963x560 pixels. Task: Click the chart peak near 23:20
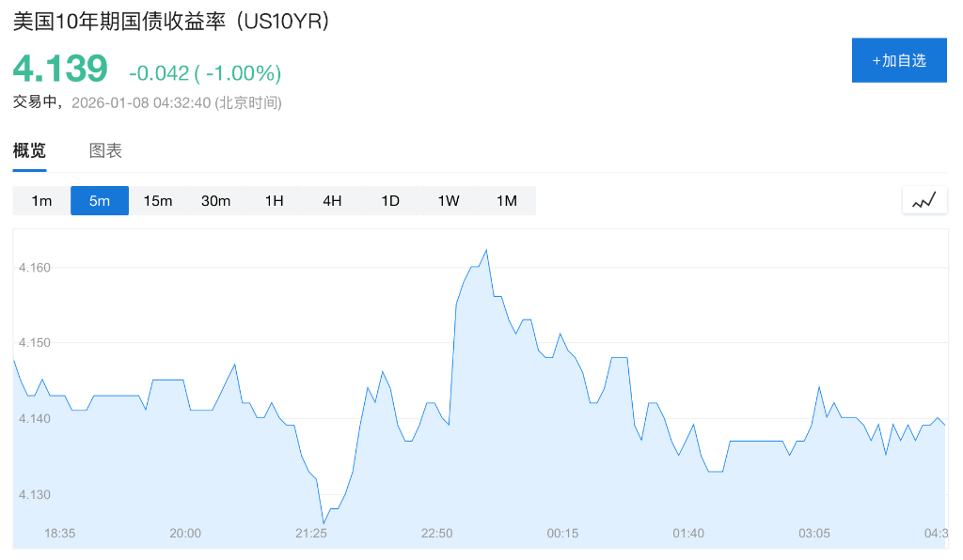[x=485, y=250]
